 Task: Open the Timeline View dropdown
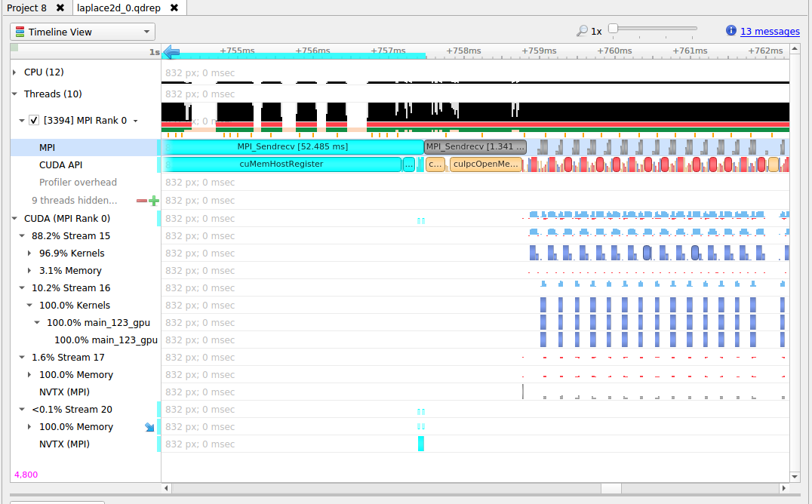(x=145, y=32)
